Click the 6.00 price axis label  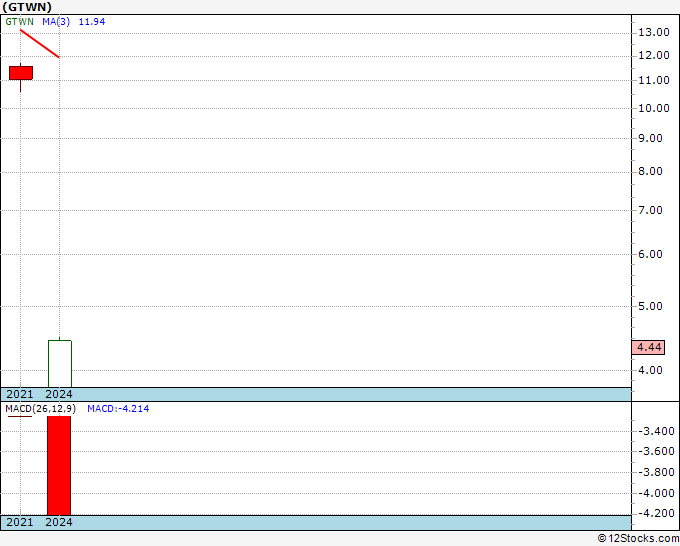(650, 255)
